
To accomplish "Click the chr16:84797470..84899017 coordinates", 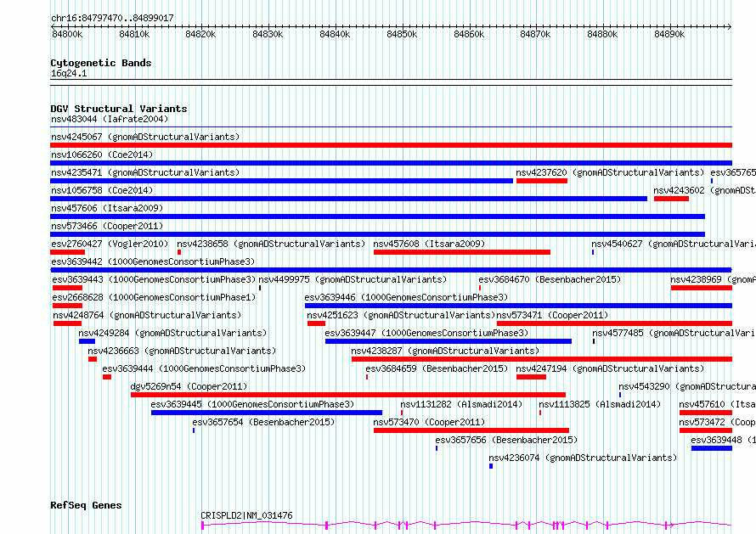I will click(112, 19).
